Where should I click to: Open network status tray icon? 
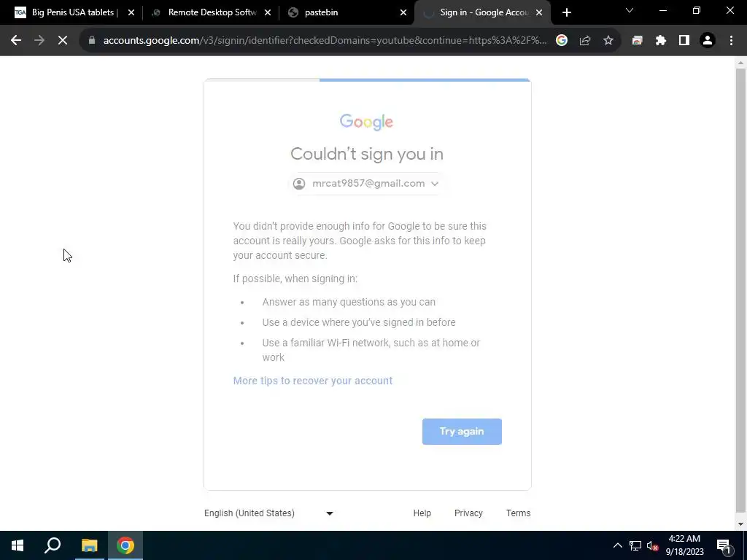(635, 545)
